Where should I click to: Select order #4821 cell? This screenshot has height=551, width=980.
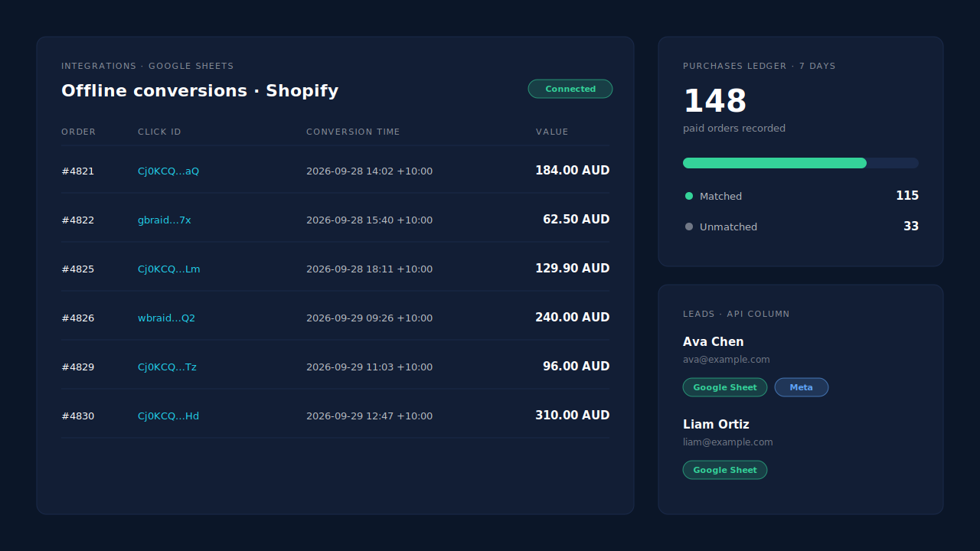(78, 171)
